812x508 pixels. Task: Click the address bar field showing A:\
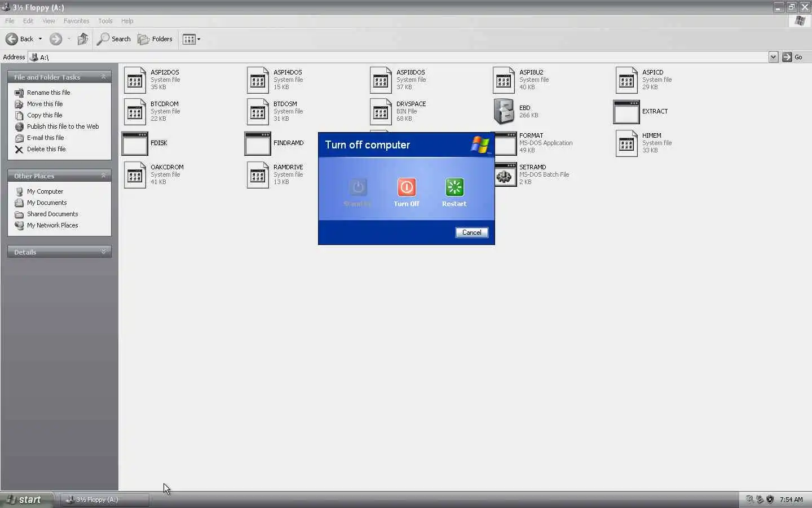398,57
